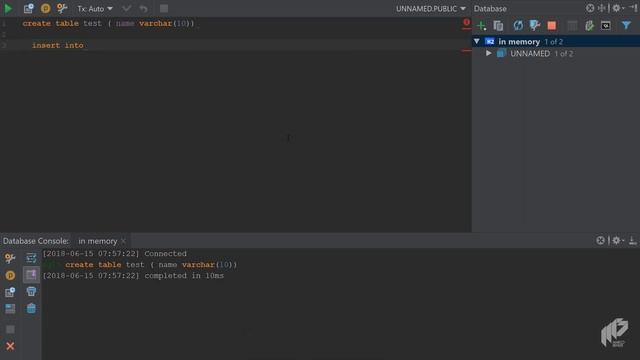The height and width of the screenshot is (360, 640).
Task: Click the split view icon in Database header
Action: [602, 8]
